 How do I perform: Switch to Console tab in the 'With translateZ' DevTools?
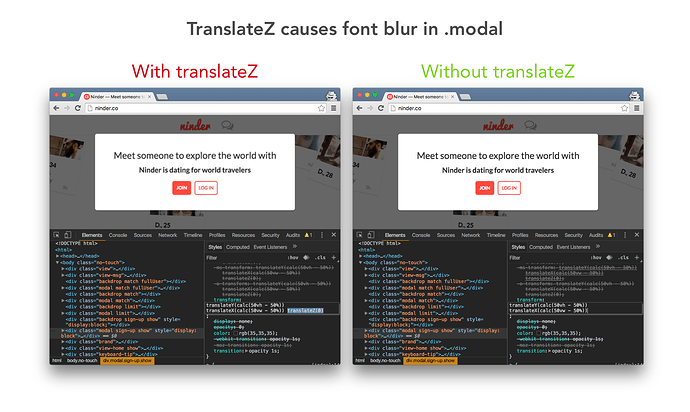118,234
